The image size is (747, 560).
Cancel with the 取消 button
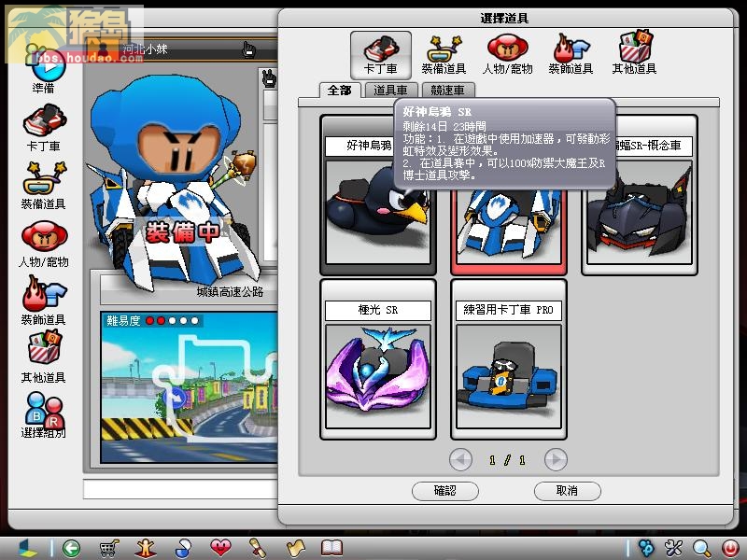567,491
